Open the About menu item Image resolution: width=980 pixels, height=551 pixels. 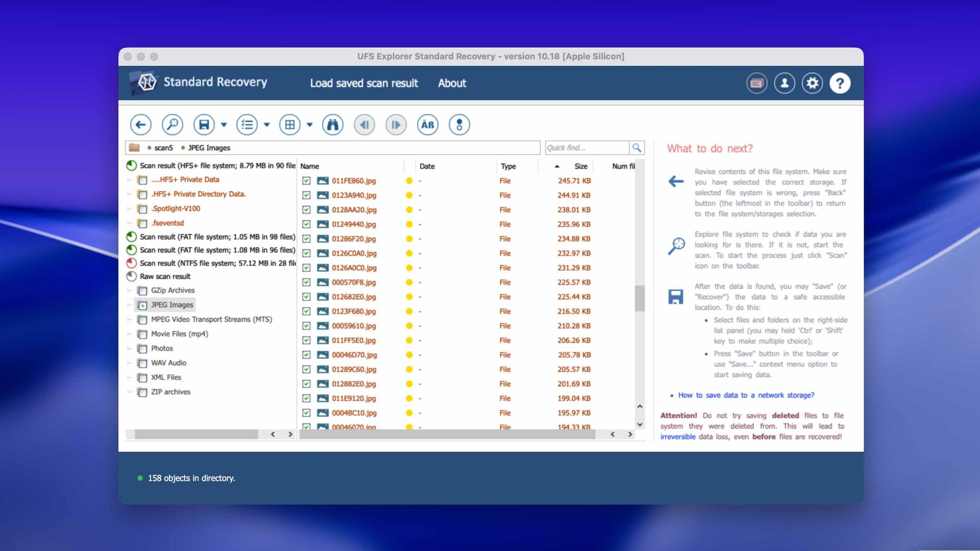pos(452,83)
